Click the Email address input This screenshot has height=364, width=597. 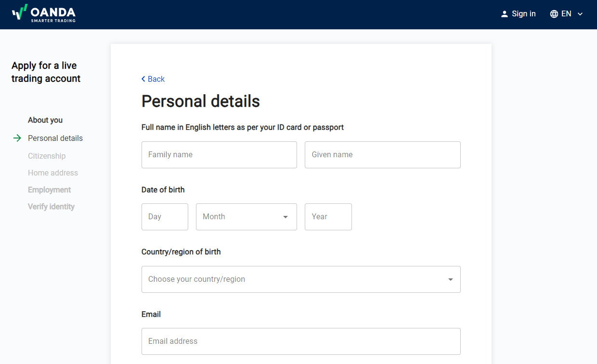click(301, 341)
